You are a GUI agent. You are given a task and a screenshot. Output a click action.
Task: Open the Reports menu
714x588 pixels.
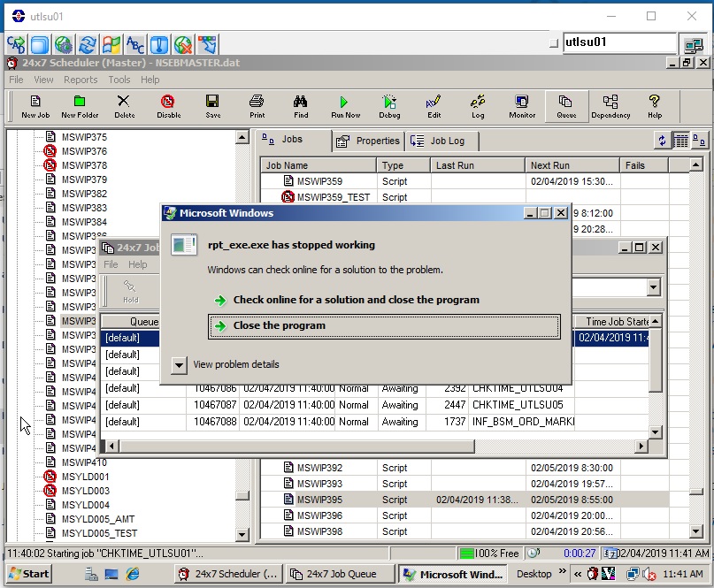(81, 80)
